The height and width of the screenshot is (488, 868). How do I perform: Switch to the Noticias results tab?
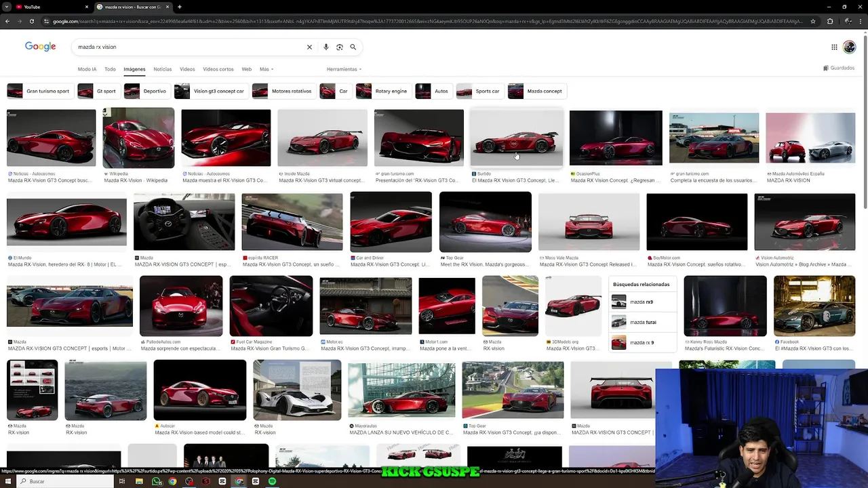pyautogui.click(x=163, y=69)
